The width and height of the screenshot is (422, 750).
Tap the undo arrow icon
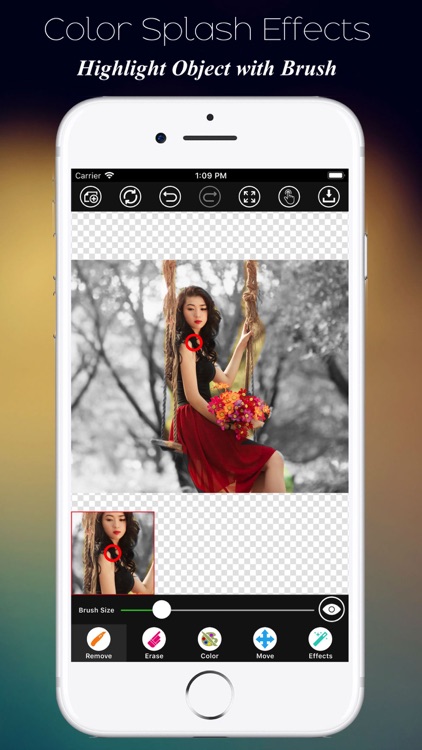[170, 197]
